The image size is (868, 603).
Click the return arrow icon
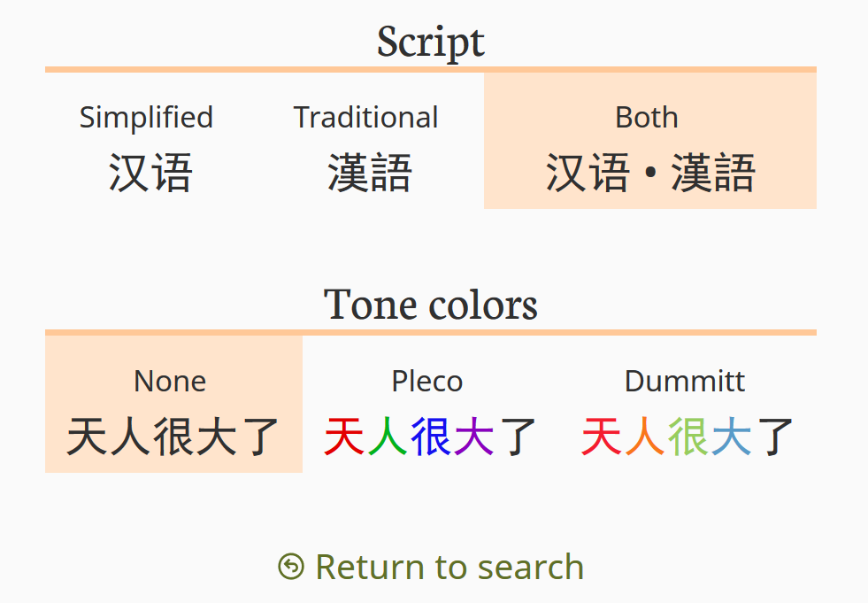[291, 567]
